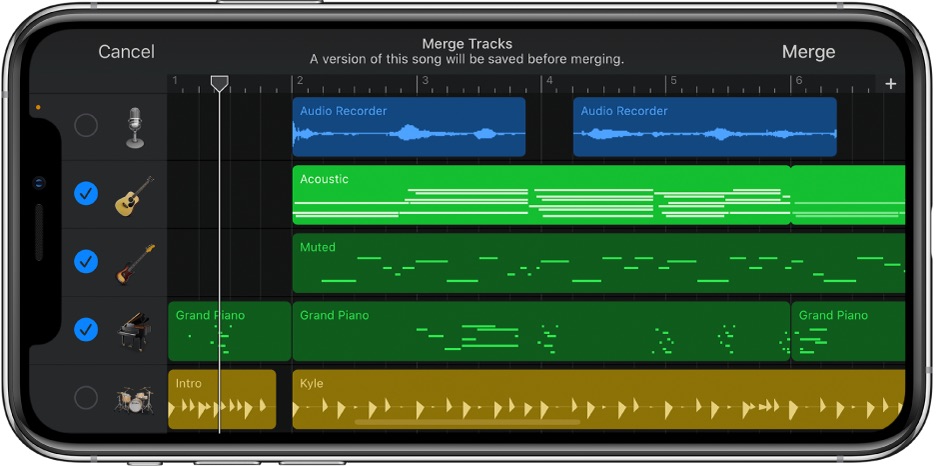The height and width of the screenshot is (466, 936).
Task: Tap the bass guitar track icon
Action: point(134,264)
